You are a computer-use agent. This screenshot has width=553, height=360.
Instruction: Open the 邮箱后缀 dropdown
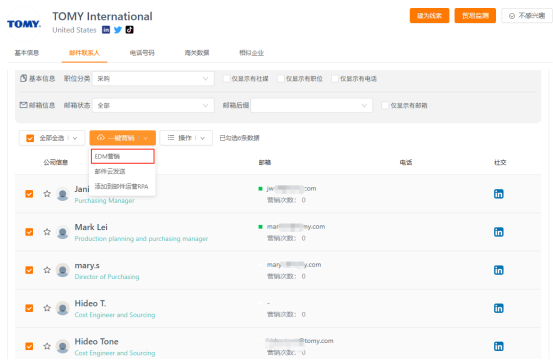pyautogui.click(x=311, y=105)
